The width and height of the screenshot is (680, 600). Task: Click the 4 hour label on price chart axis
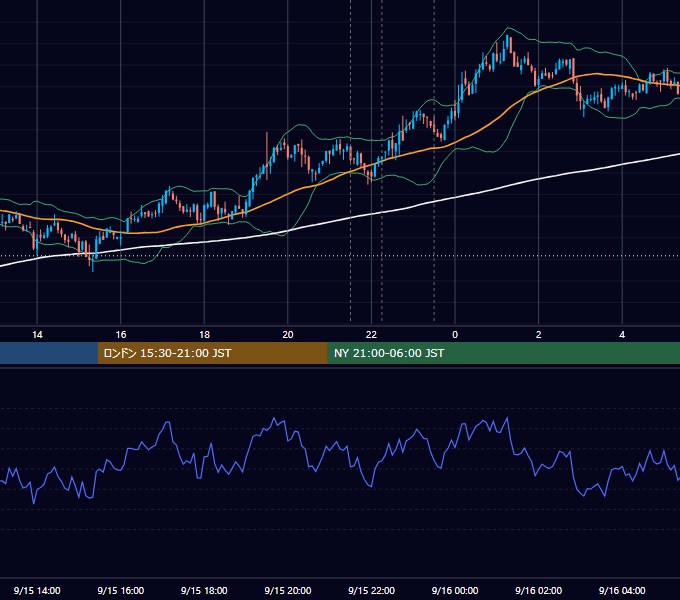click(622, 335)
